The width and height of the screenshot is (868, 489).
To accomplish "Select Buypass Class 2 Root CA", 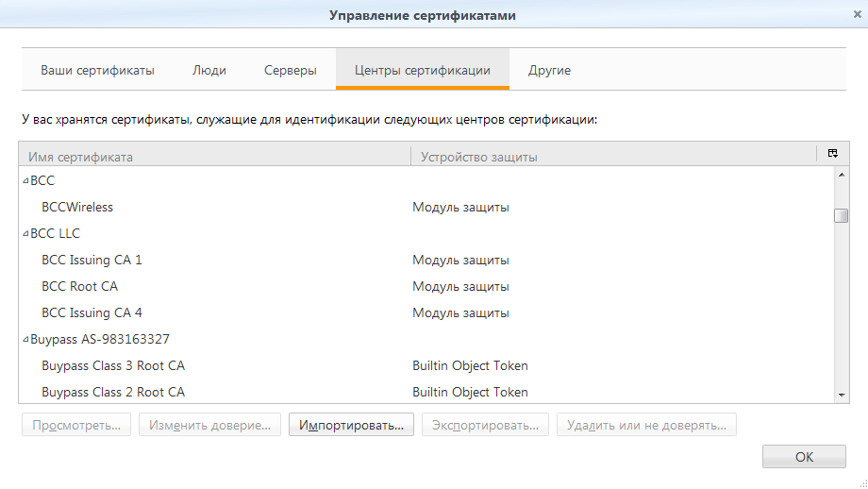I will [x=112, y=392].
